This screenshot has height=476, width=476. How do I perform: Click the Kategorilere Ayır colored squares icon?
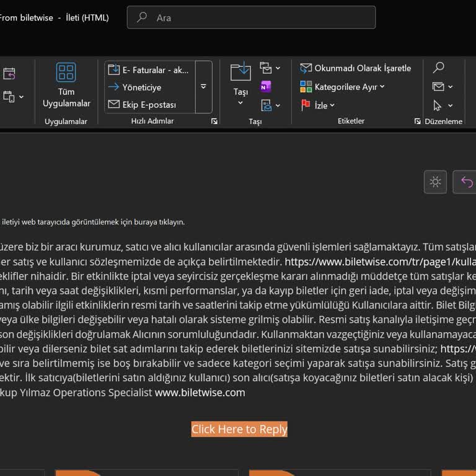[306, 87]
